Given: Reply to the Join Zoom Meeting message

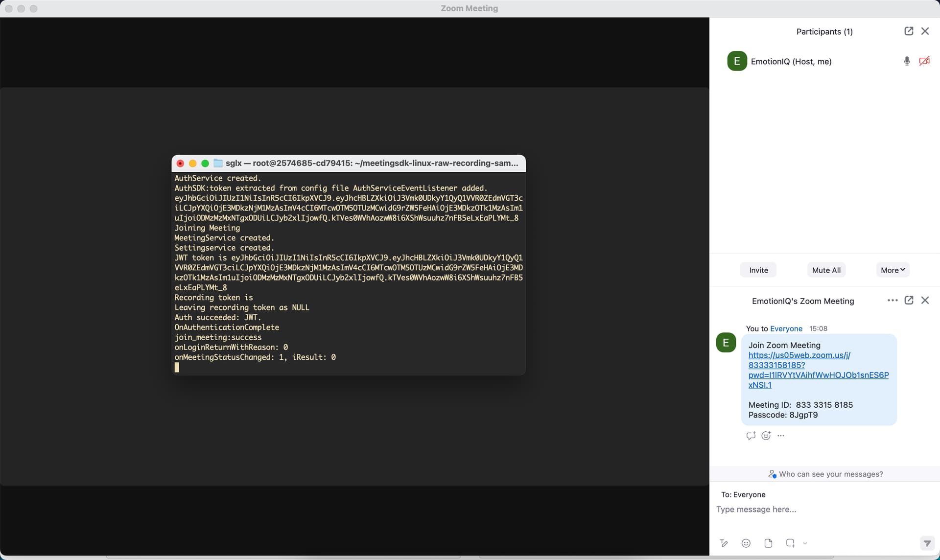Looking at the screenshot, I should pos(751,436).
